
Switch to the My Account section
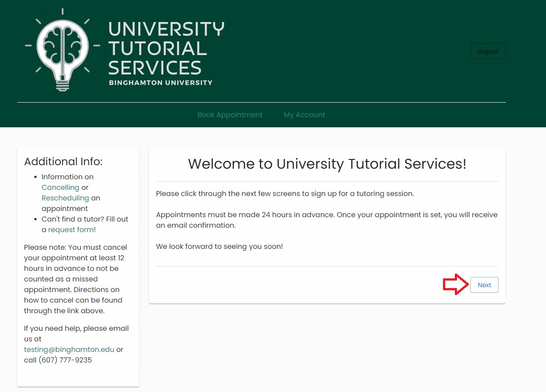point(304,115)
